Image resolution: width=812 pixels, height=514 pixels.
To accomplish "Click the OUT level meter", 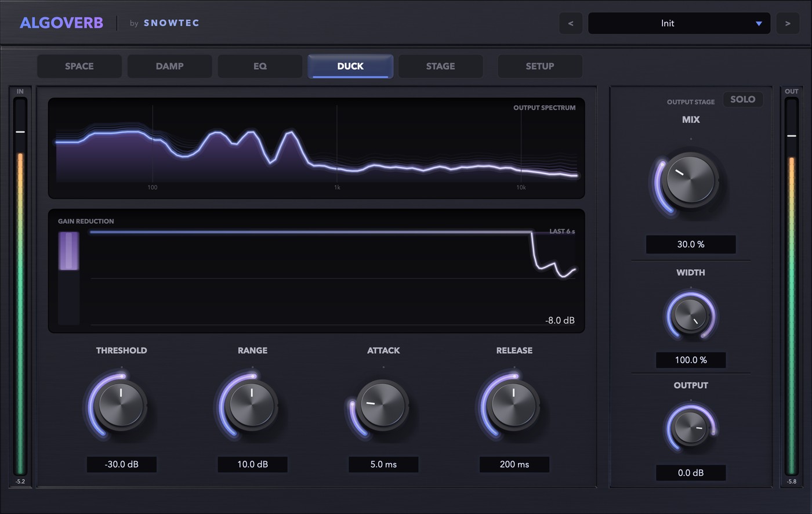I will click(x=791, y=286).
